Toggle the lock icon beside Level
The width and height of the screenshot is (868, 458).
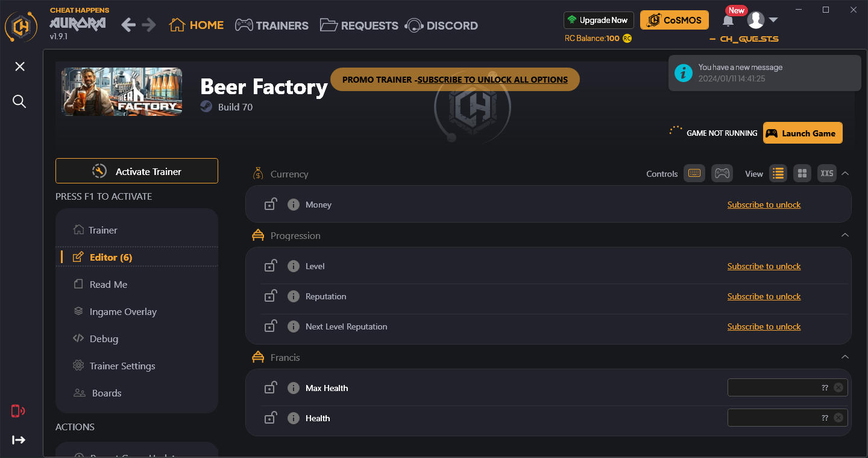pos(270,266)
